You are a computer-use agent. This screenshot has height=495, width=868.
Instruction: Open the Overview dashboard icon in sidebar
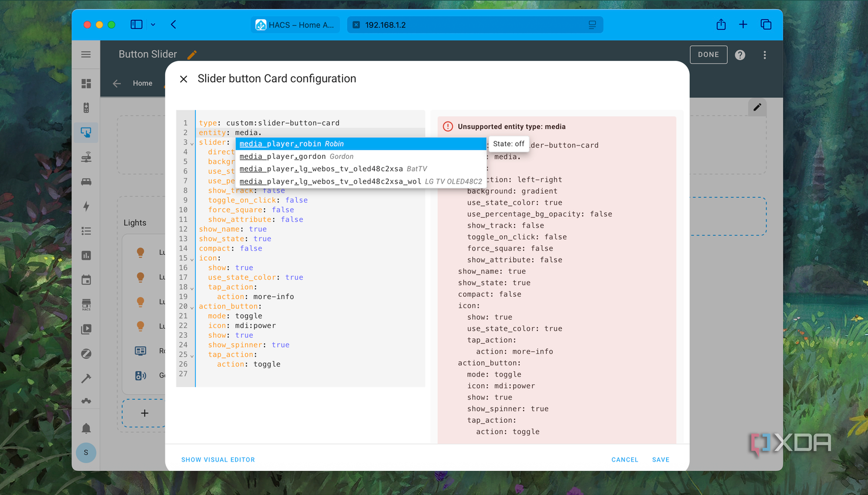click(86, 84)
